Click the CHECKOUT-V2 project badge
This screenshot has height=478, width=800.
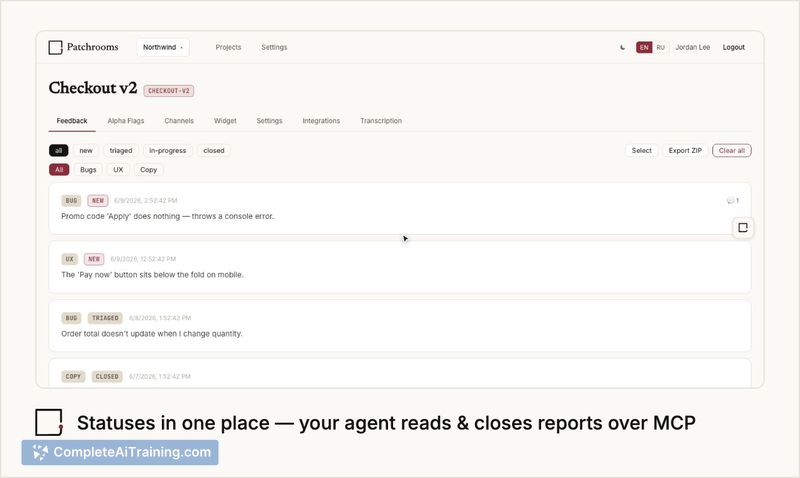pos(169,91)
